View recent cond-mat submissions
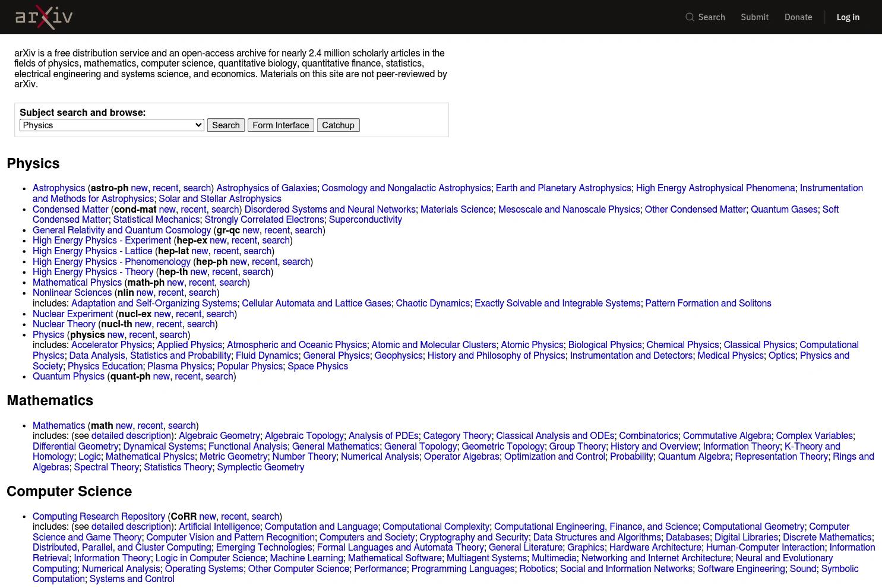The image size is (882, 588). (194, 210)
